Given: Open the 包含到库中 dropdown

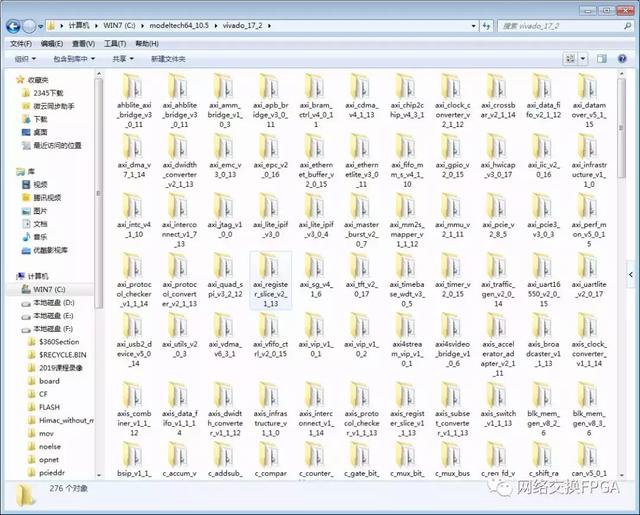Looking at the screenshot, I should 74,59.
